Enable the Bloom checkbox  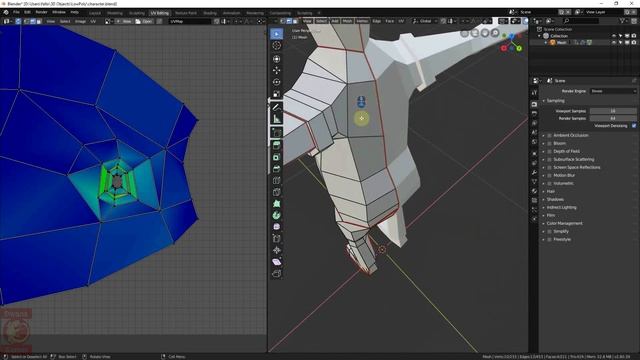[x=549, y=144]
